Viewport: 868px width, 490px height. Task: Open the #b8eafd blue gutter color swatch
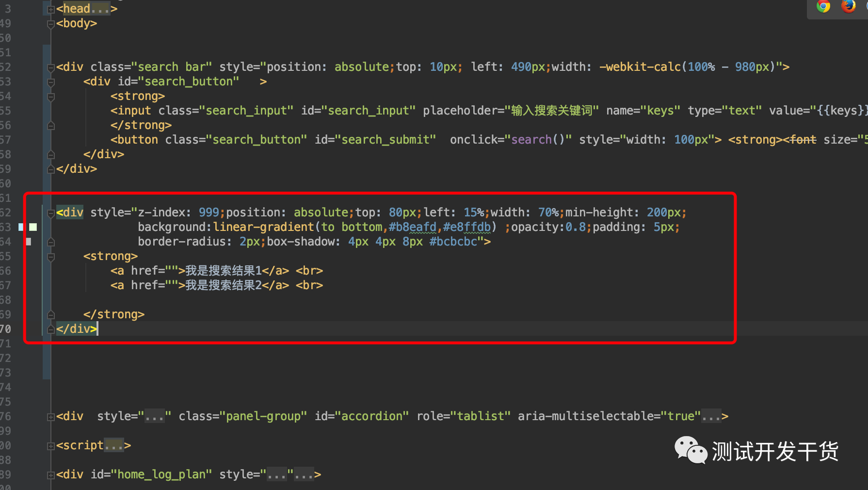tap(21, 227)
